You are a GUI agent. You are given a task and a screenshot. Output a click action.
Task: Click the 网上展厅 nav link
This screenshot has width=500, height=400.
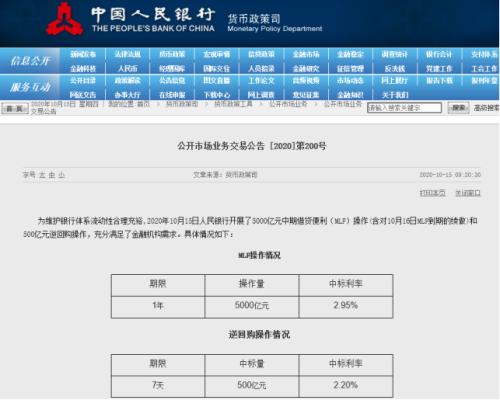click(395, 81)
